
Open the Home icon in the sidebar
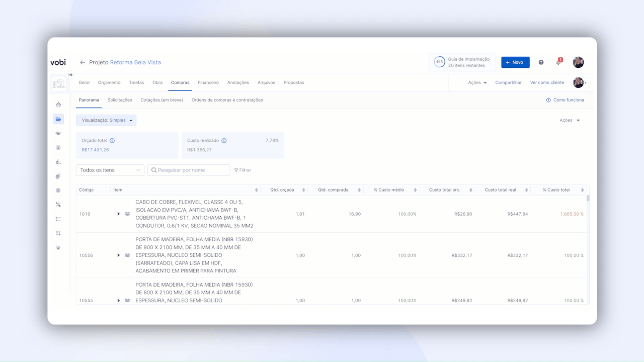pos(58,105)
